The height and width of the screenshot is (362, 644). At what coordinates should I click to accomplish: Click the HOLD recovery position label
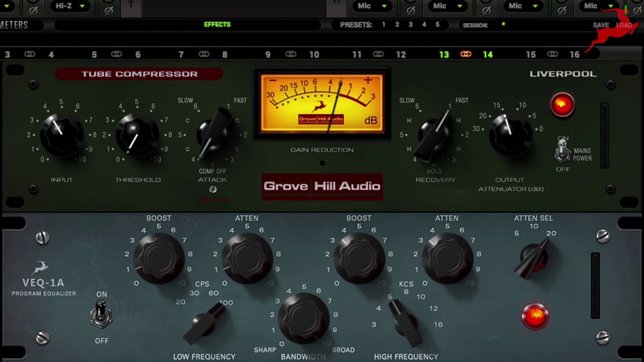(434, 171)
